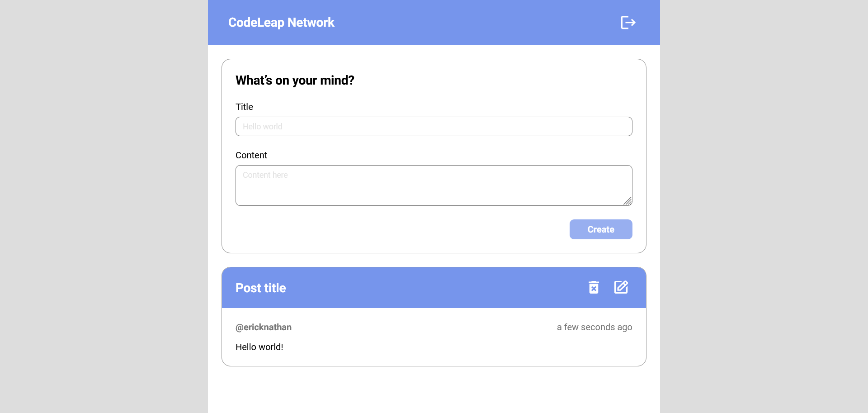Click the "a few seconds ago" timestamp
Image resolution: width=868 pixels, height=413 pixels.
click(594, 327)
